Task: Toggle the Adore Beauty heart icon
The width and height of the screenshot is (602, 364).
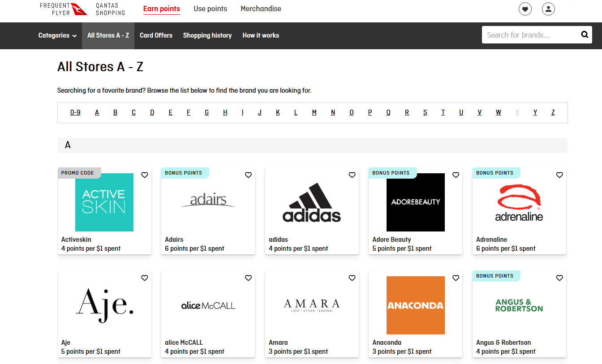Action: (x=456, y=175)
